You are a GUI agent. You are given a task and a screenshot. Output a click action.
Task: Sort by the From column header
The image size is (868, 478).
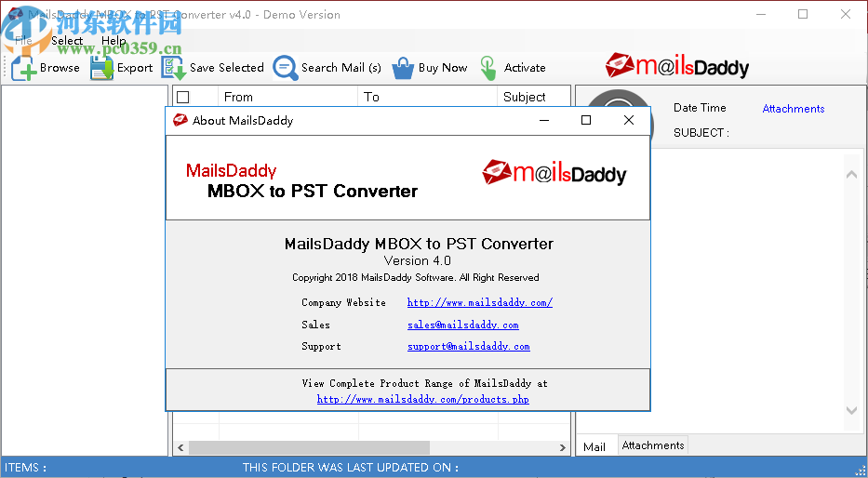click(287, 97)
